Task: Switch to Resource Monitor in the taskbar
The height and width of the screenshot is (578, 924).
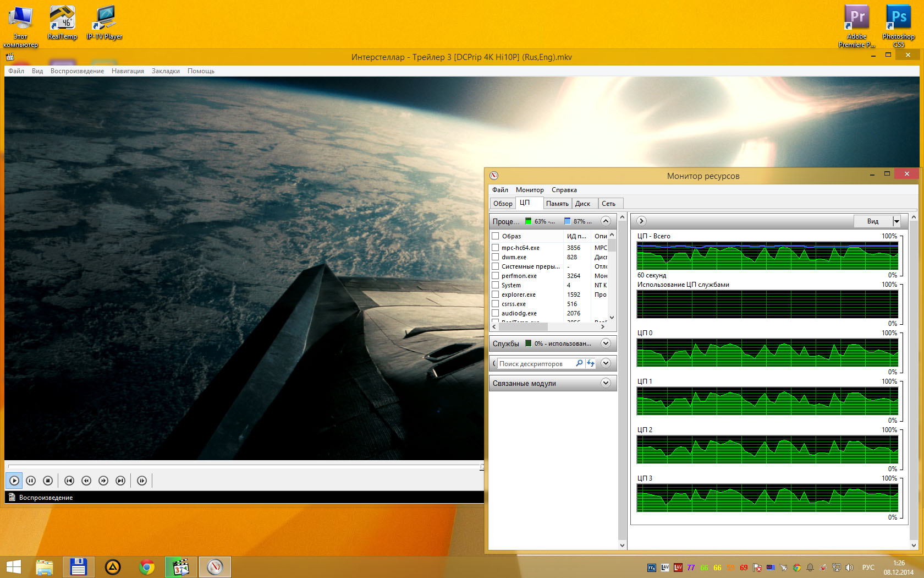Action: [x=215, y=567]
